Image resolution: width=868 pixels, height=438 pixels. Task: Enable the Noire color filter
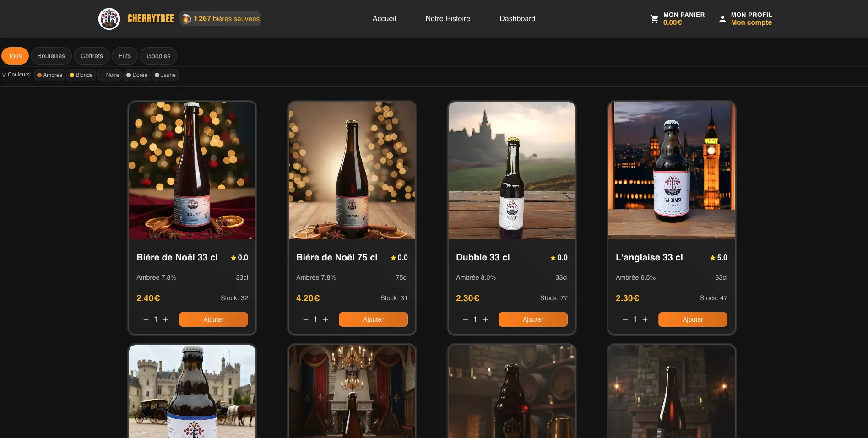(110, 75)
